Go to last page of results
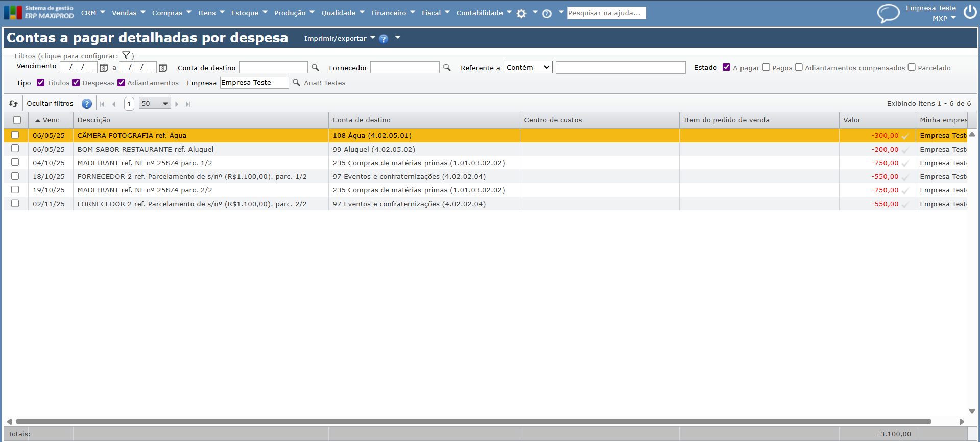This screenshot has height=442, width=980. pyautogui.click(x=188, y=104)
